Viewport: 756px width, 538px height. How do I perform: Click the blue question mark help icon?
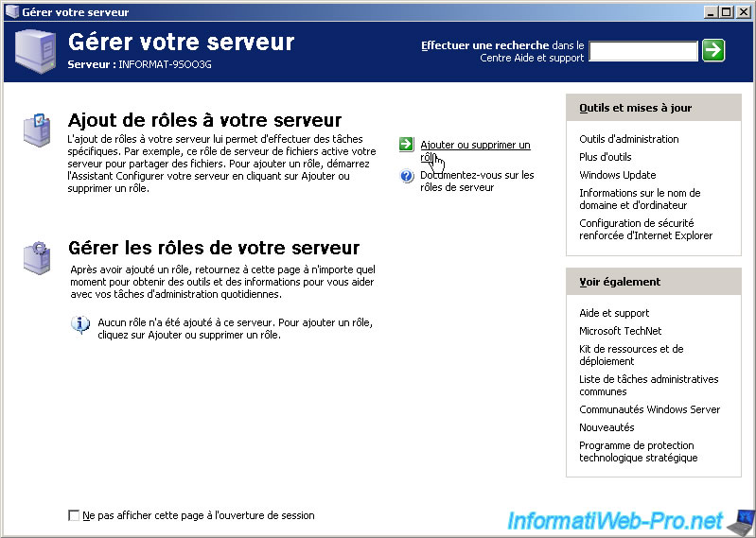[x=407, y=176]
